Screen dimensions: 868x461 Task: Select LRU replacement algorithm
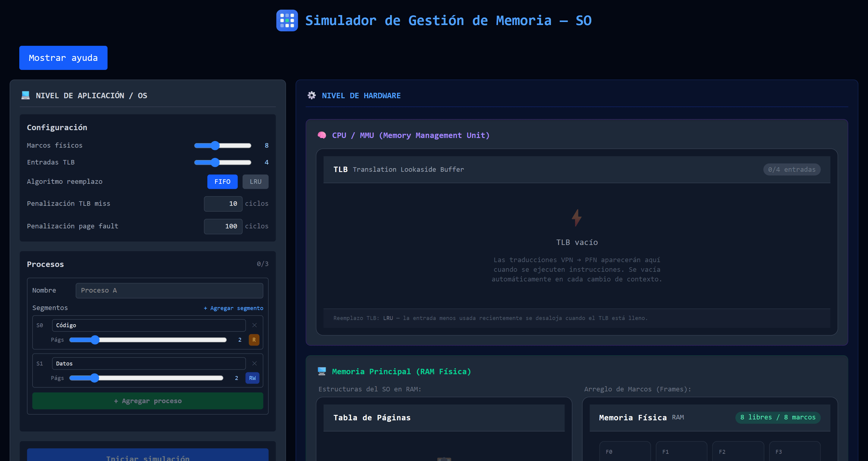pyautogui.click(x=255, y=182)
